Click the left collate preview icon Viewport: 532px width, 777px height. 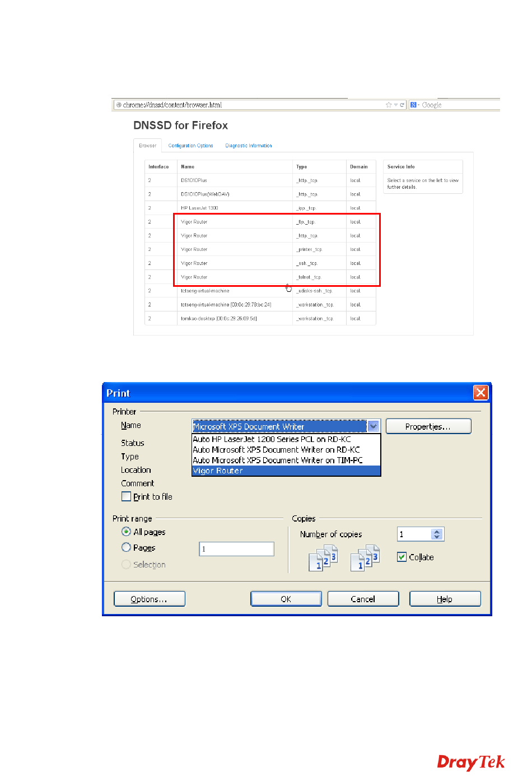pos(323,559)
